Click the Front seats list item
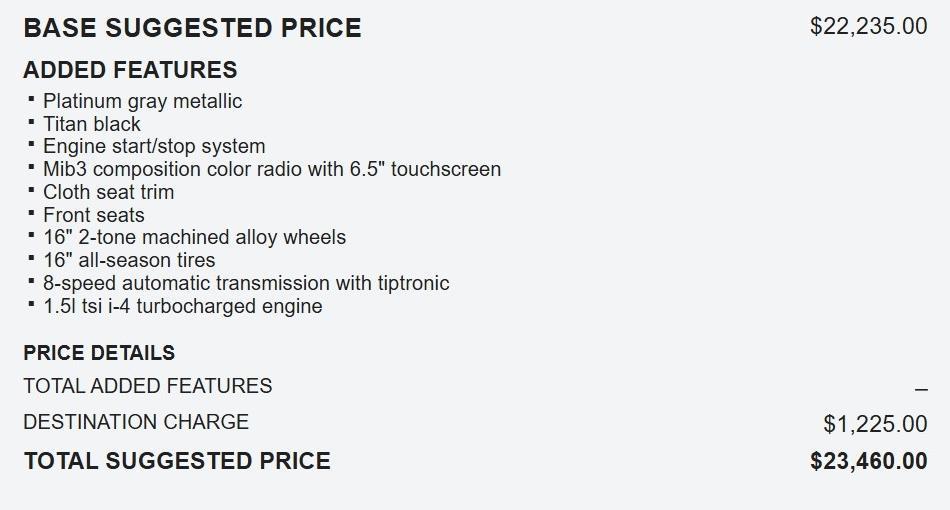Viewport: 950px width, 510px height. [94, 215]
